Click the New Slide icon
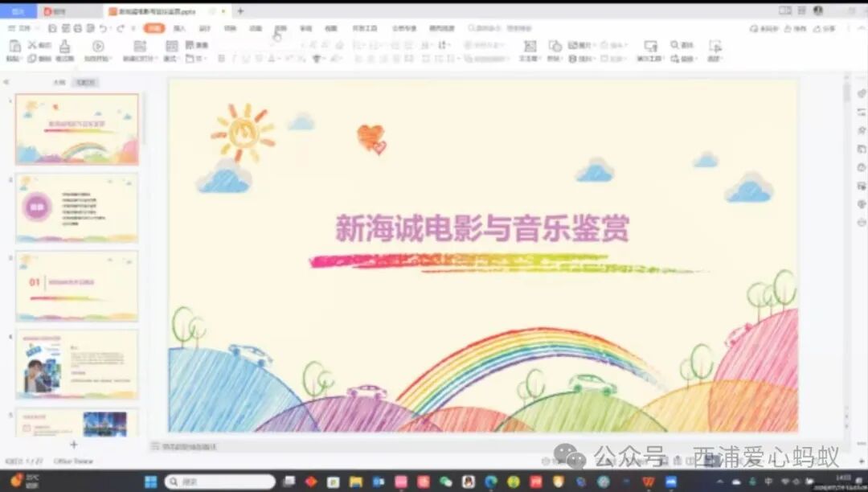Screen dimensions: 868x492 [140, 47]
